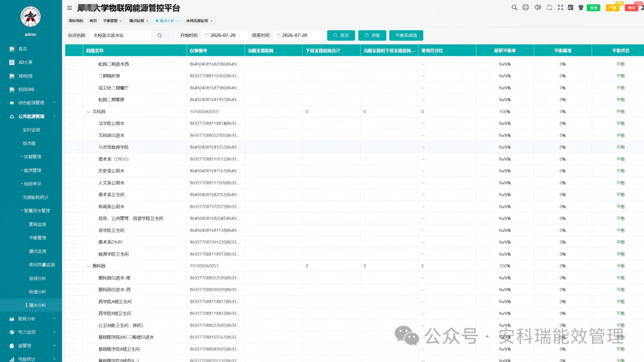The image size is (644, 362).
Task: Tick checkbox for 文科园 row
Action: click(x=74, y=112)
